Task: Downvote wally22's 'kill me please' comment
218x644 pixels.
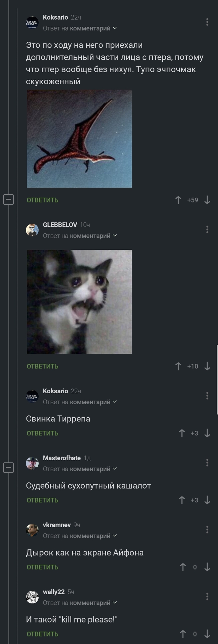Action: (x=207, y=634)
